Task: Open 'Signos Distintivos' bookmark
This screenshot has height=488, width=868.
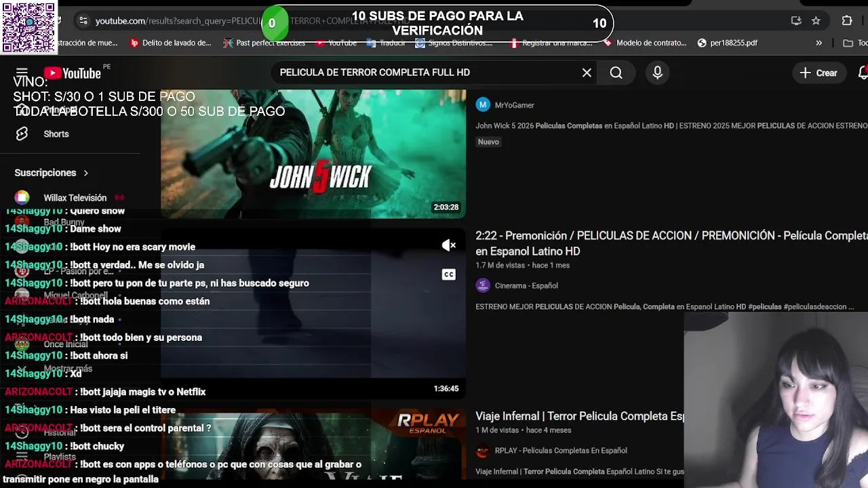Action: [x=454, y=43]
